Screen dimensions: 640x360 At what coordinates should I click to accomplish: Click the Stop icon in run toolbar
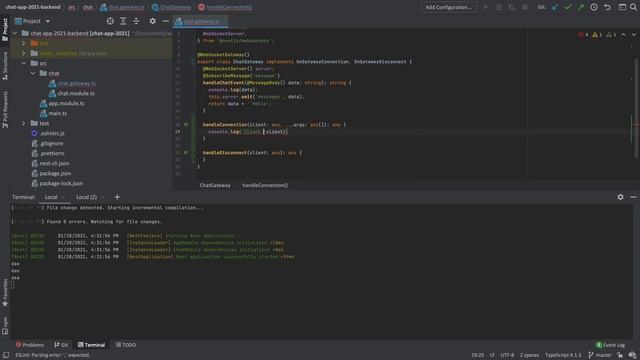(x=525, y=7)
